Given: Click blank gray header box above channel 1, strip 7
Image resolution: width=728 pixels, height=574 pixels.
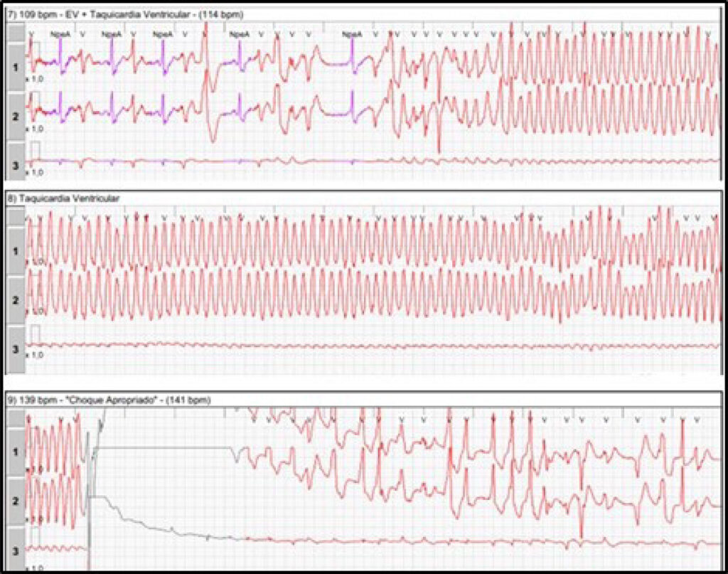Looking at the screenshot, I should 16,33.
